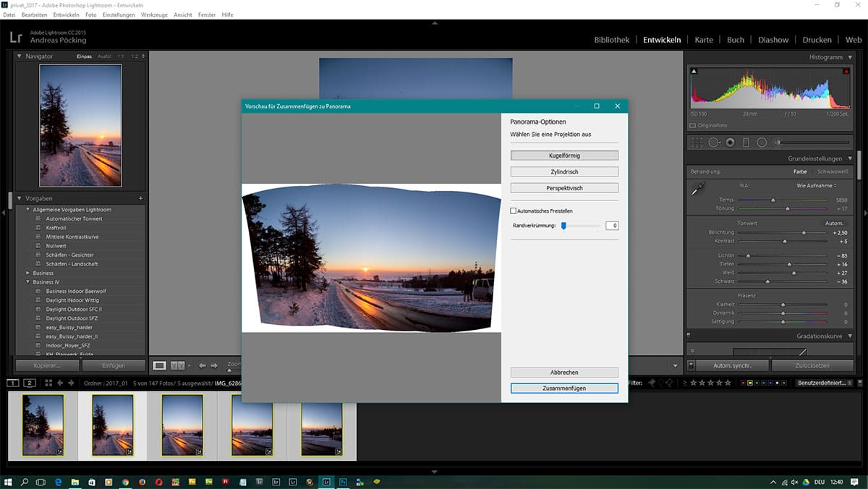Enable Automatisches Freistellen checkbox

514,211
